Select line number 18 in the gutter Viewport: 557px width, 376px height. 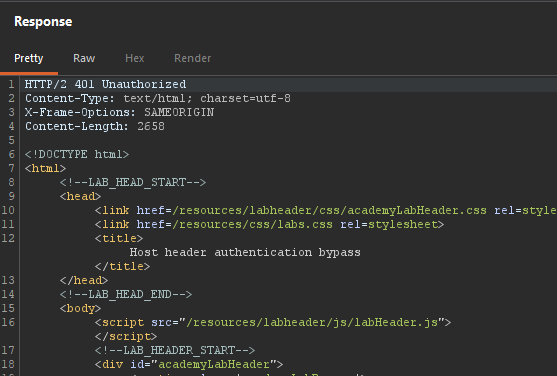(8, 364)
